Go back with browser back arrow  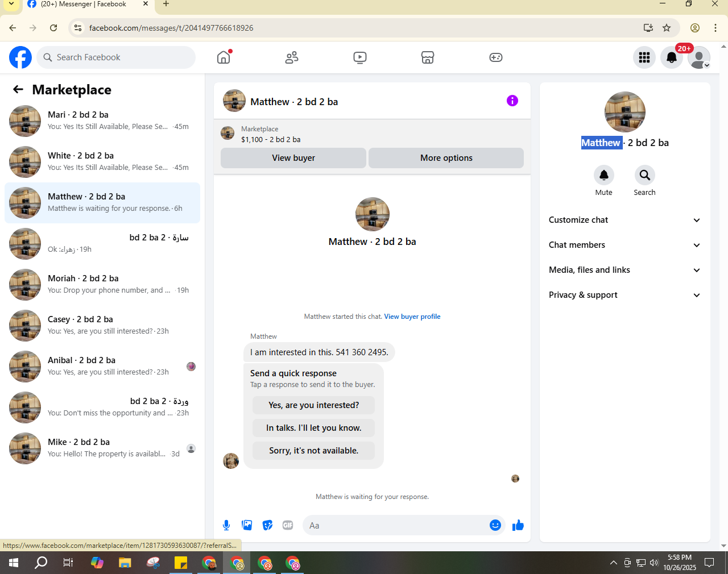(x=13, y=28)
